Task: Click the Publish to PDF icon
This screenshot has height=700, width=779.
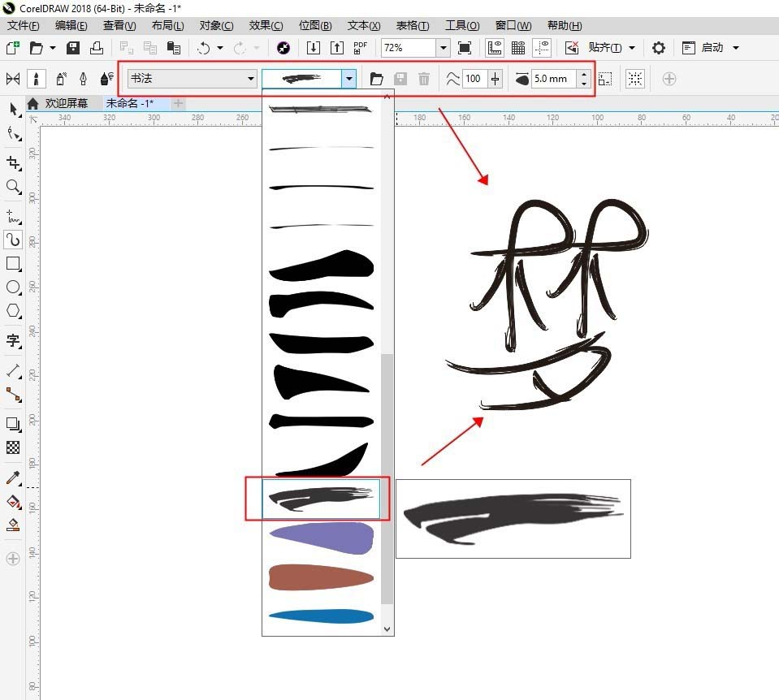Action: tap(360, 47)
